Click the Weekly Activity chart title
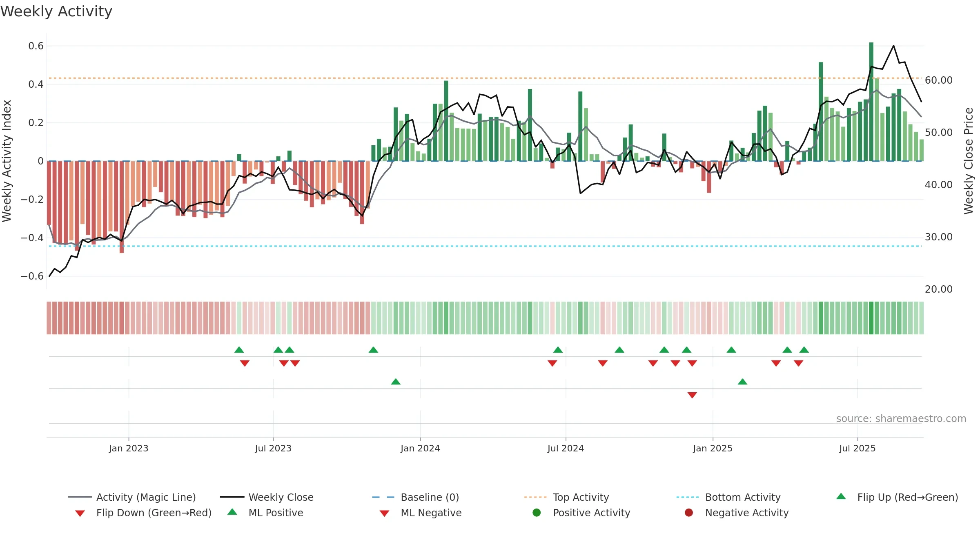980x551 pixels. pyautogui.click(x=56, y=11)
